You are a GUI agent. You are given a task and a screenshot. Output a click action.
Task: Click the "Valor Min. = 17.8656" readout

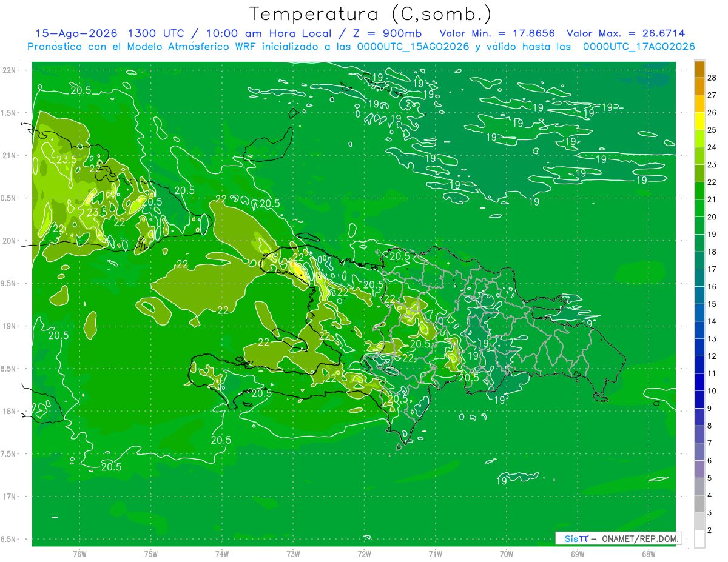click(497, 33)
